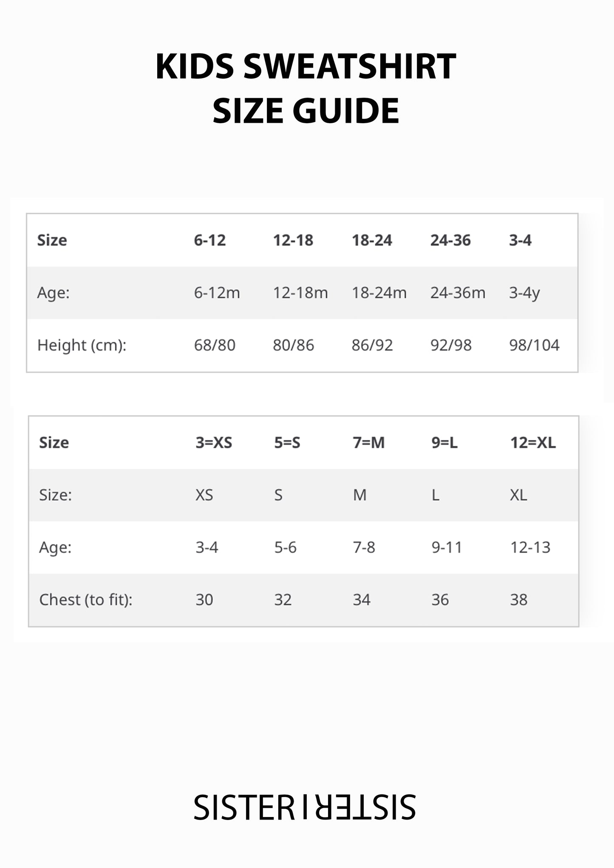Click the 9=L size header
The height and width of the screenshot is (868, 614).
tap(444, 443)
